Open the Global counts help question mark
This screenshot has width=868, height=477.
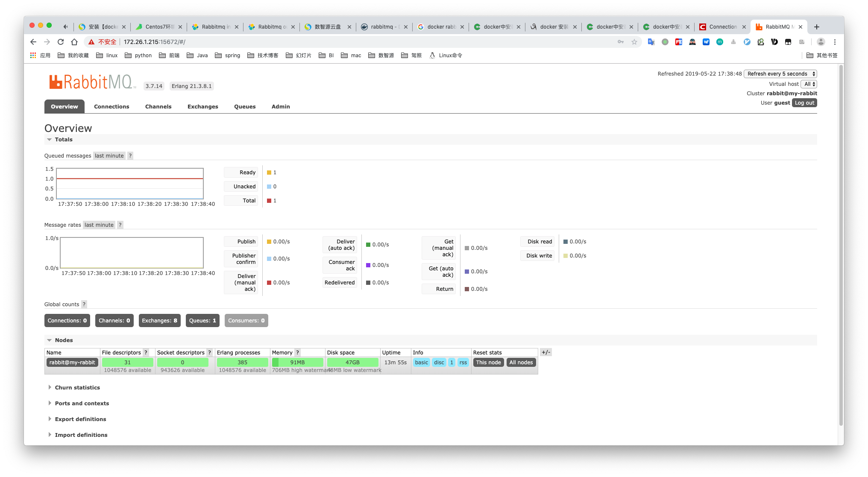click(x=84, y=304)
